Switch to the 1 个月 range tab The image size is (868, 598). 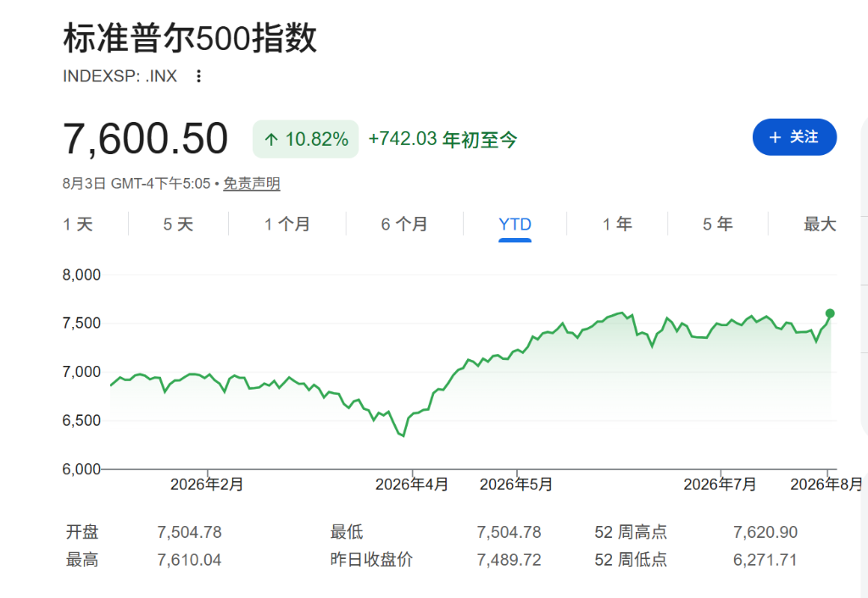click(287, 224)
